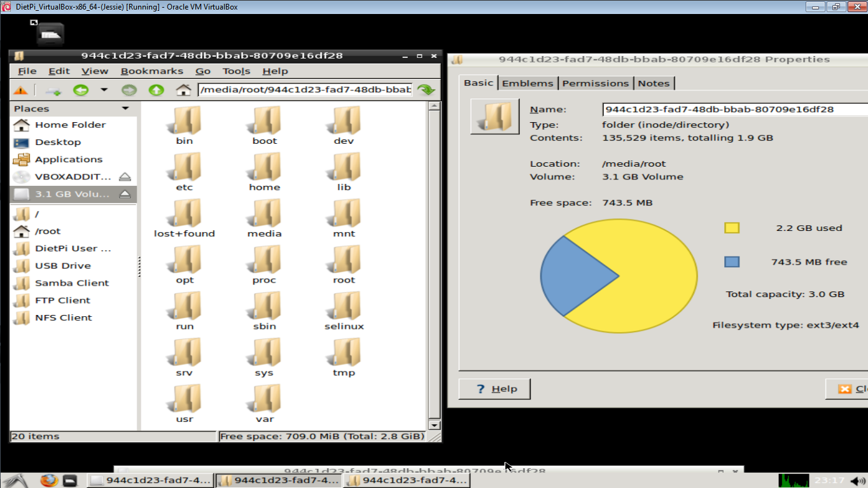Eject the 3.1 GB Volume
Viewport: 868px width, 488px height.
coord(125,193)
